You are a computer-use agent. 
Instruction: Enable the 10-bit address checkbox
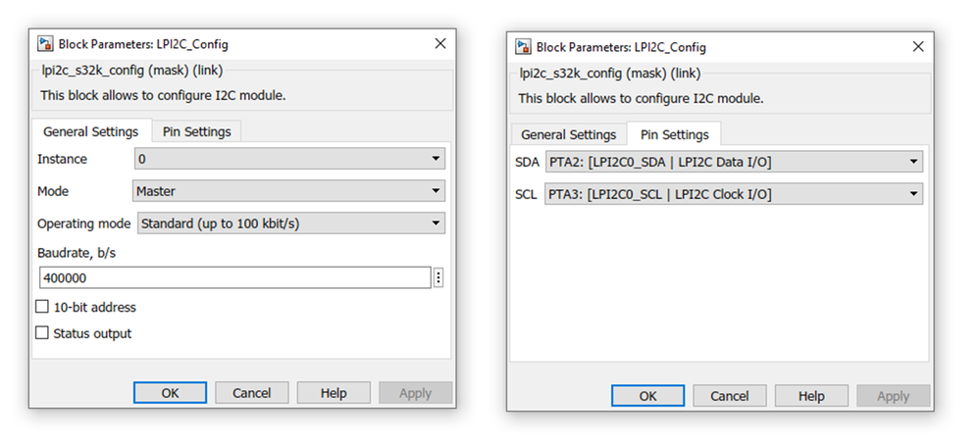[42, 307]
